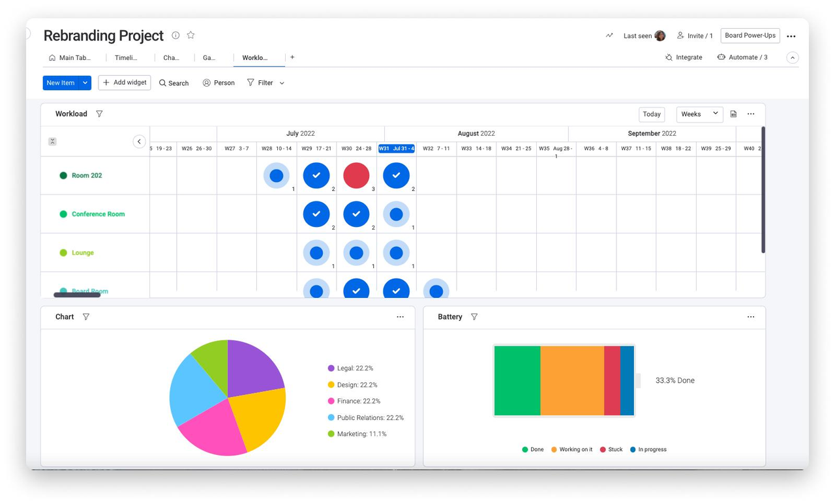Click the Add widget button
The width and height of the screenshot is (835, 504).
click(125, 83)
